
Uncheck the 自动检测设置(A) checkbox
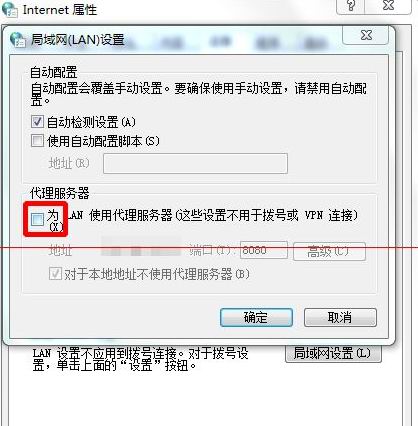coord(37,121)
